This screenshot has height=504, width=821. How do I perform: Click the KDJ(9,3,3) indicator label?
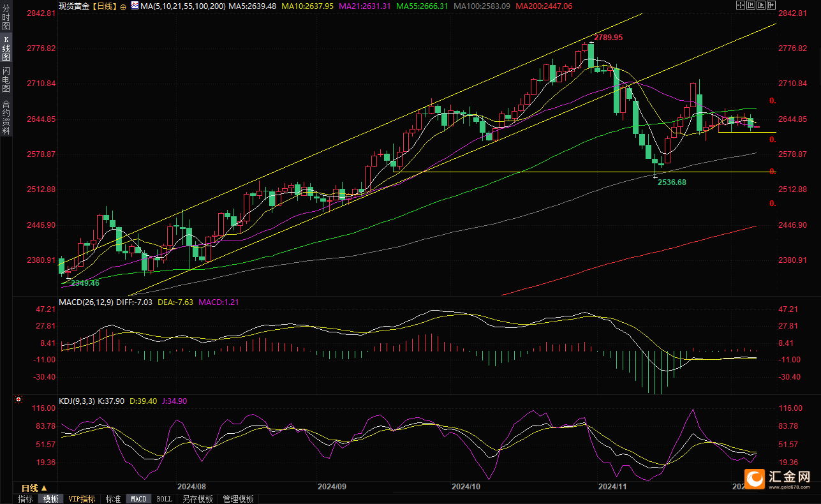click(77, 401)
